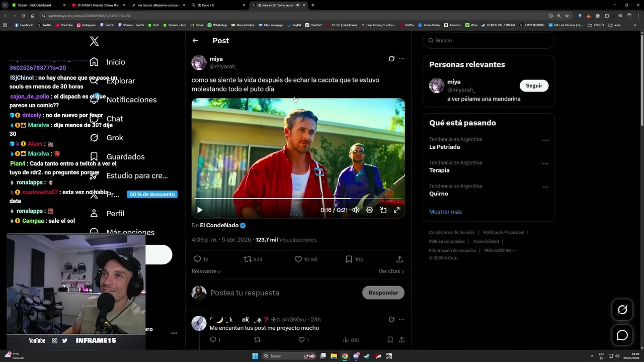Screen dimensions: 644x362
Task: Open La Patriada trend
Action: [x=444, y=147]
